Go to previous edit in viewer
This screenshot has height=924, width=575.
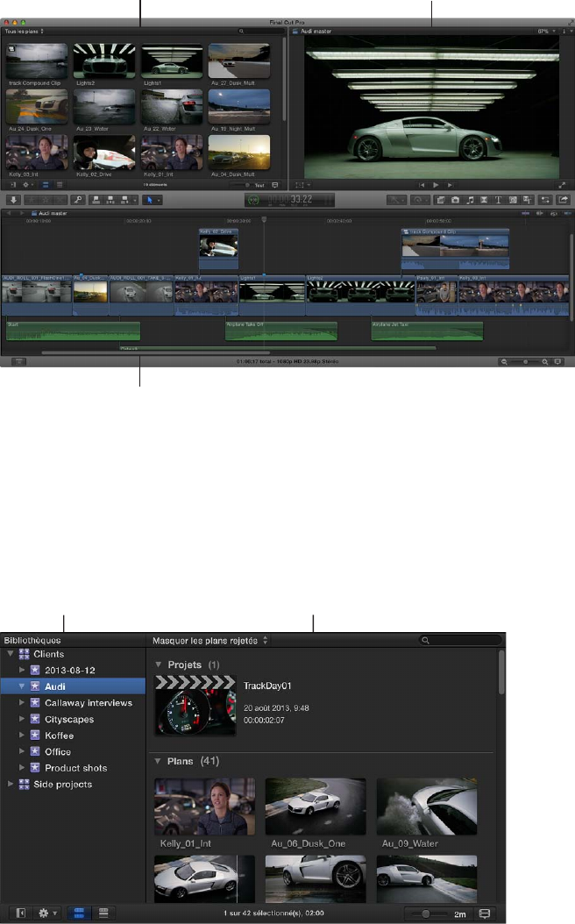tap(422, 185)
